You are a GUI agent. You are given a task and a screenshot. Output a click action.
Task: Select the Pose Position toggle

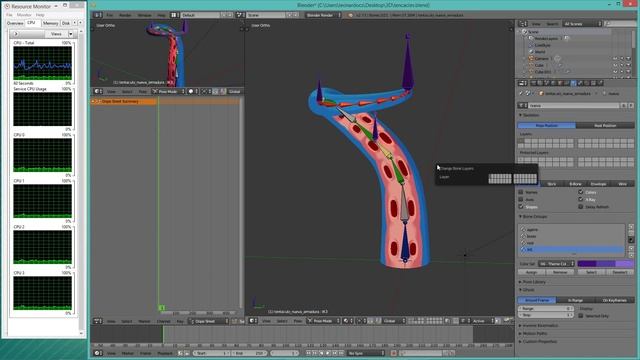(547, 125)
